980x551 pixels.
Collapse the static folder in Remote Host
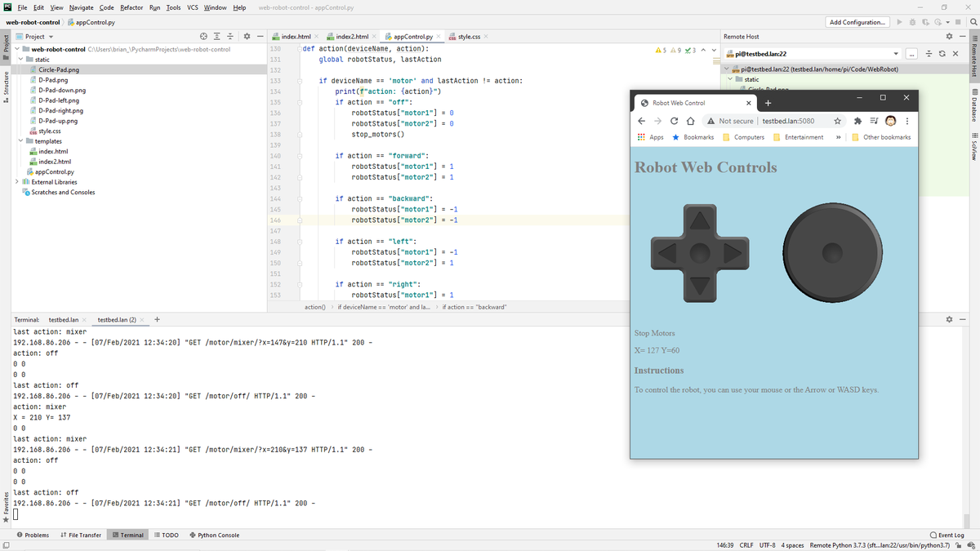pyautogui.click(x=731, y=79)
